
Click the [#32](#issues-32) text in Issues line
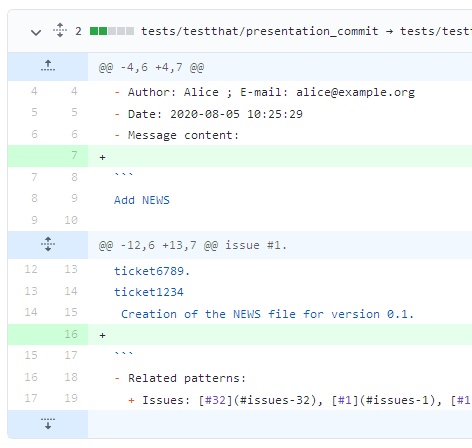pos(257,400)
